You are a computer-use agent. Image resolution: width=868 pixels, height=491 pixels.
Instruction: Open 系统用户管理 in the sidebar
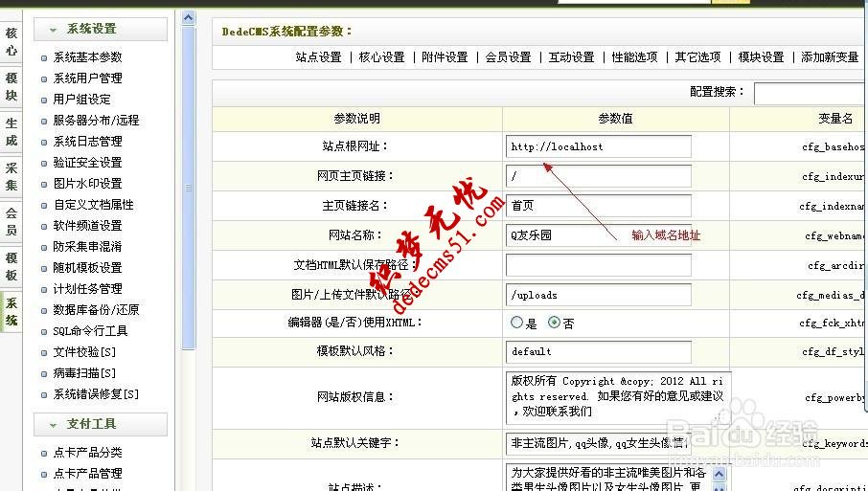click(x=87, y=78)
